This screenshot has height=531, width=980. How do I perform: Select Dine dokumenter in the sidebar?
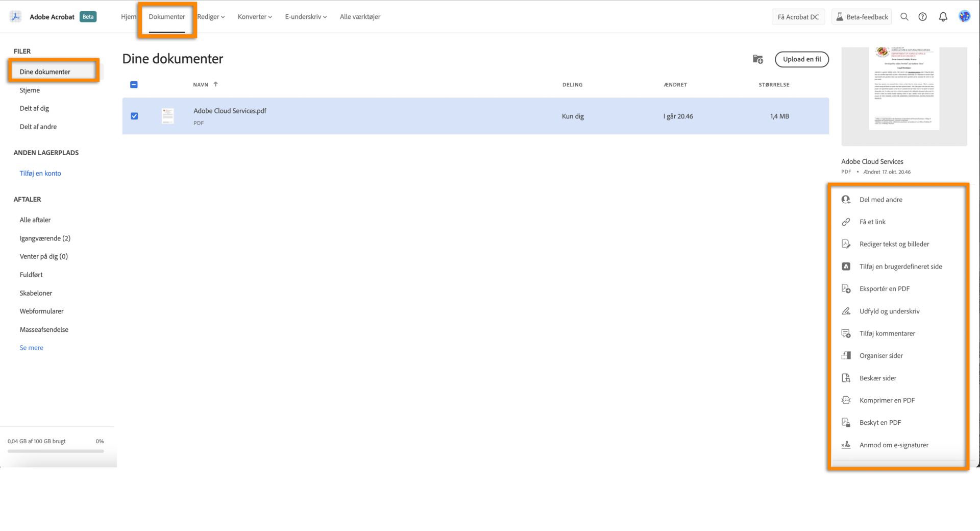click(45, 72)
